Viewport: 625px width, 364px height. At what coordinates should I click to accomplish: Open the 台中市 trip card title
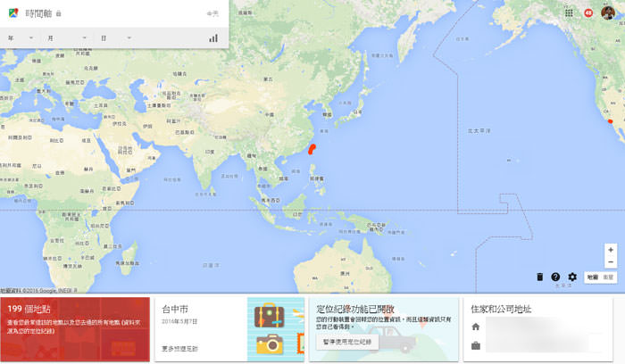click(175, 309)
